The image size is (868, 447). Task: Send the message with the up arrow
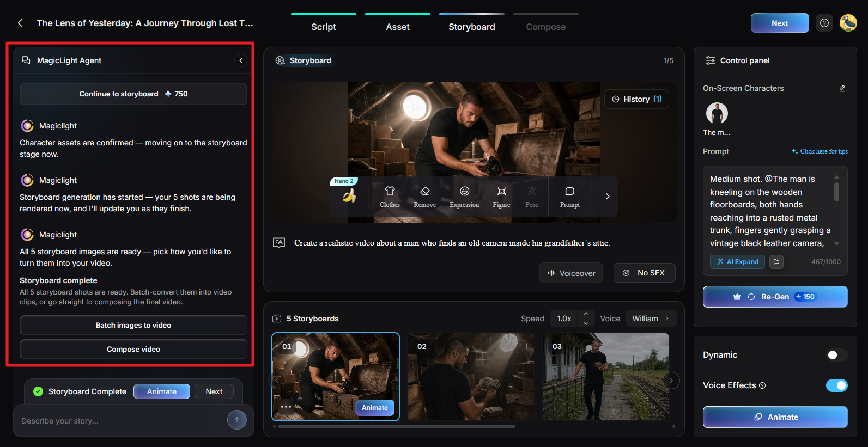237,420
